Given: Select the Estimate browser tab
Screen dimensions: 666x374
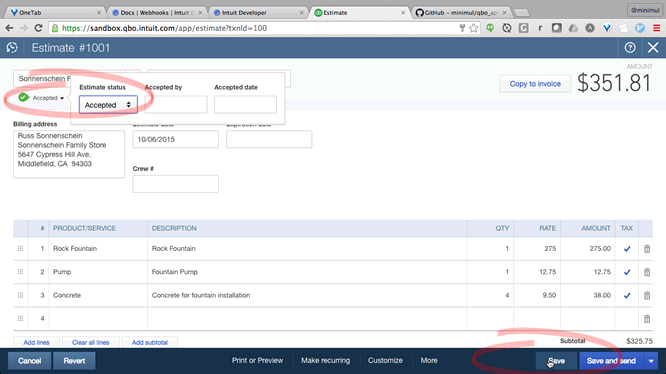Looking at the screenshot, I should 359,13.
